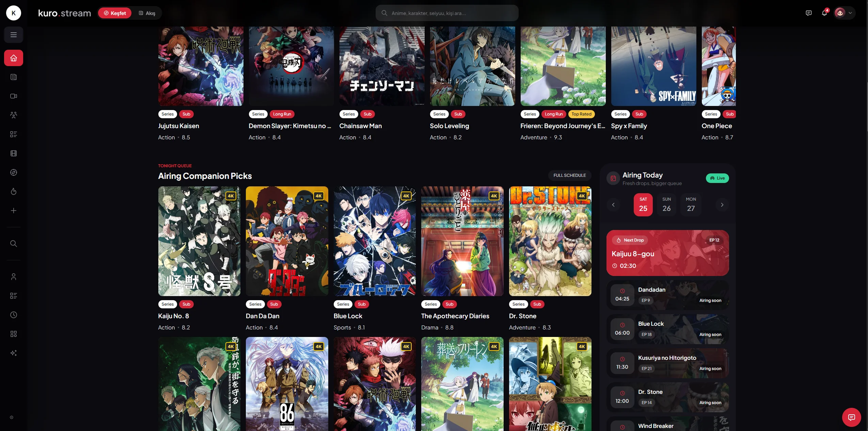The height and width of the screenshot is (431, 868).
Task: Open the community people sidebar icon
Action: [x=14, y=115]
